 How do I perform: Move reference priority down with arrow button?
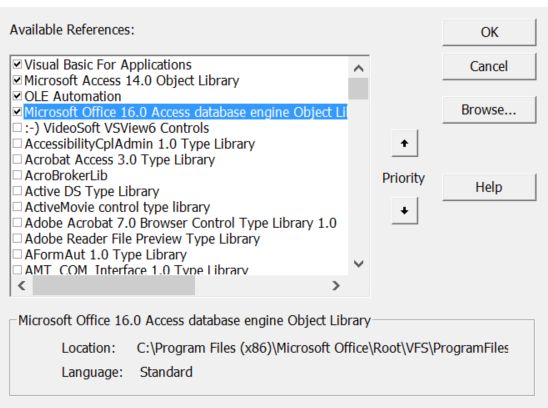tap(404, 210)
